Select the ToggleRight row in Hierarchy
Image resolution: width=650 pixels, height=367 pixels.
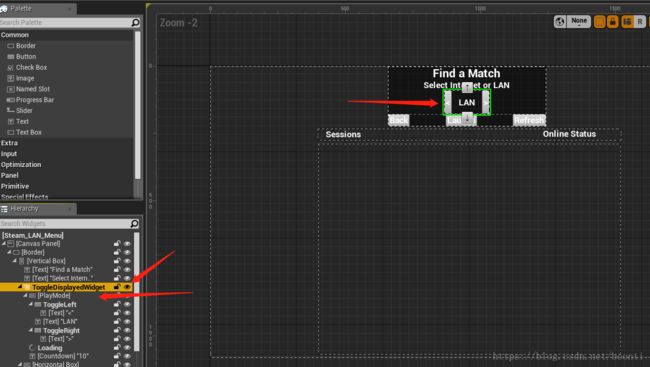[x=61, y=331]
